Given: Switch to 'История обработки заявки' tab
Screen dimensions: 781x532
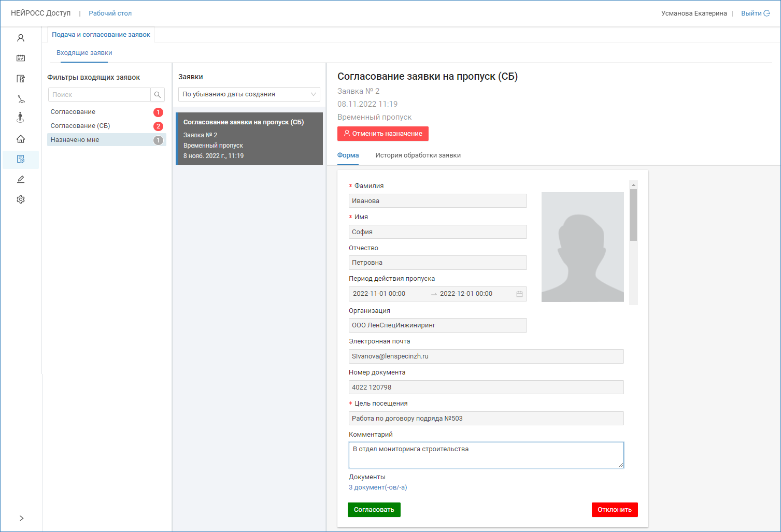Looking at the screenshot, I should pos(418,155).
